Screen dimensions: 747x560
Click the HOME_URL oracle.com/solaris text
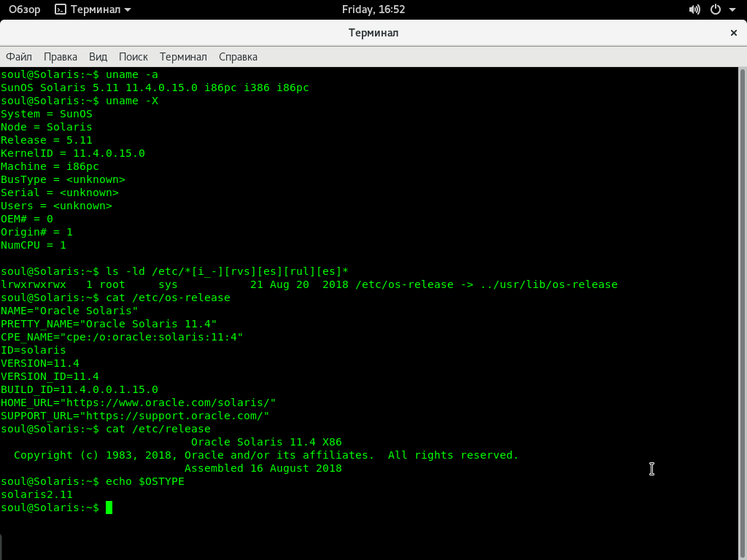(138, 402)
